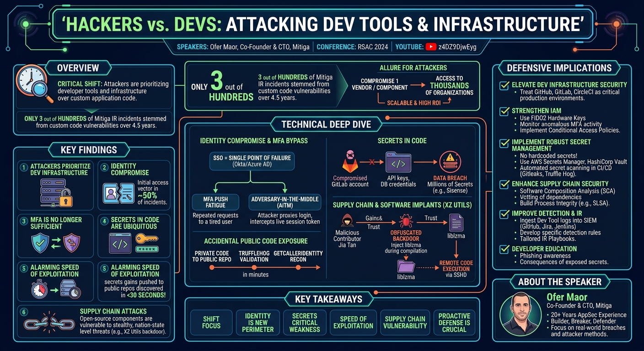644x351 pixels.
Task: Open the Key Findings section header
Action: click(x=89, y=150)
